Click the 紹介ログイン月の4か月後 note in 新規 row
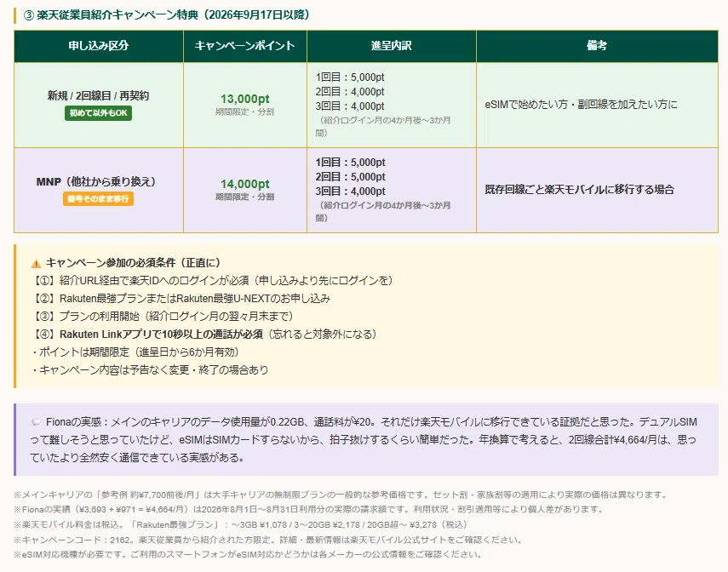Screen dimensions: 728x572 [x=383, y=126]
